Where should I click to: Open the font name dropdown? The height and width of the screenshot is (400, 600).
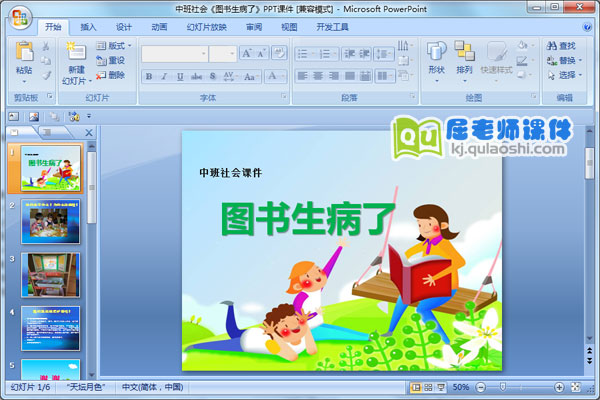[204, 54]
